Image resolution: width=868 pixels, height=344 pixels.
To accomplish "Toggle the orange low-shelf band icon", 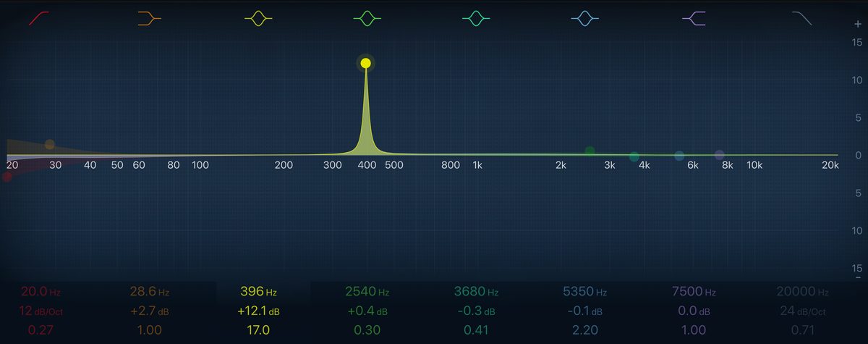I will pyautogui.click(x=150, y=19).
